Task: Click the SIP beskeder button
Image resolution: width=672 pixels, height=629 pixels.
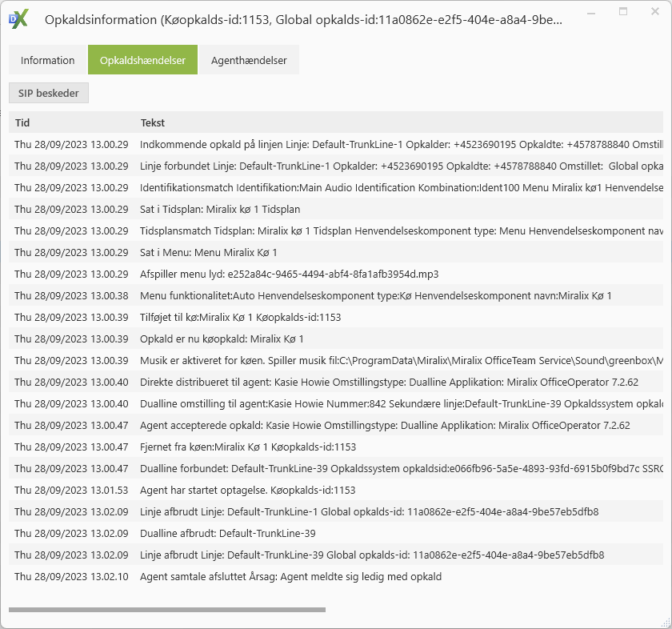Action: [49, 93]
